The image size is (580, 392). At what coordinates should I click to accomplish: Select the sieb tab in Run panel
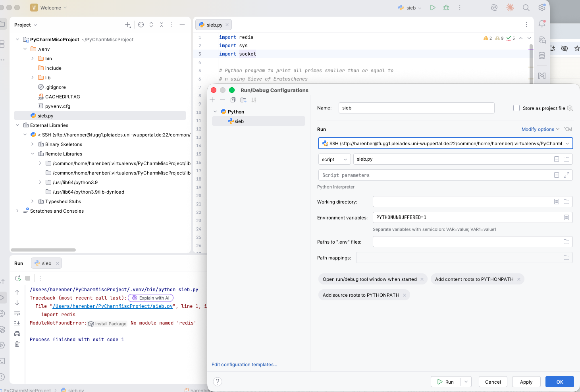click(x=46, y=263)
